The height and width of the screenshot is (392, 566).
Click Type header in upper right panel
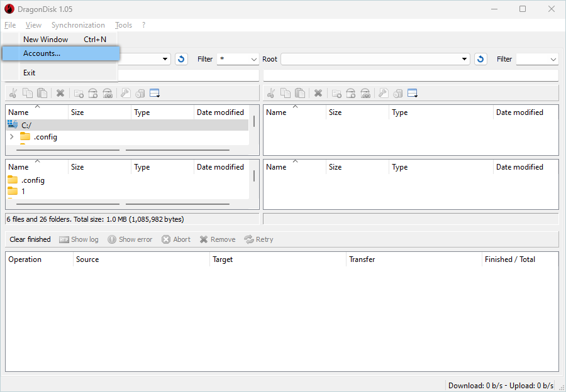441,112
